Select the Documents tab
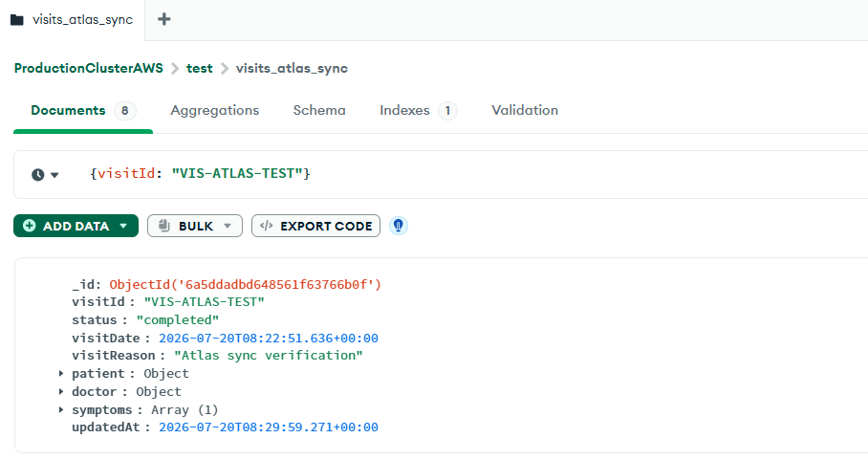This screenshot has height=460, width=868. point(83,110)
